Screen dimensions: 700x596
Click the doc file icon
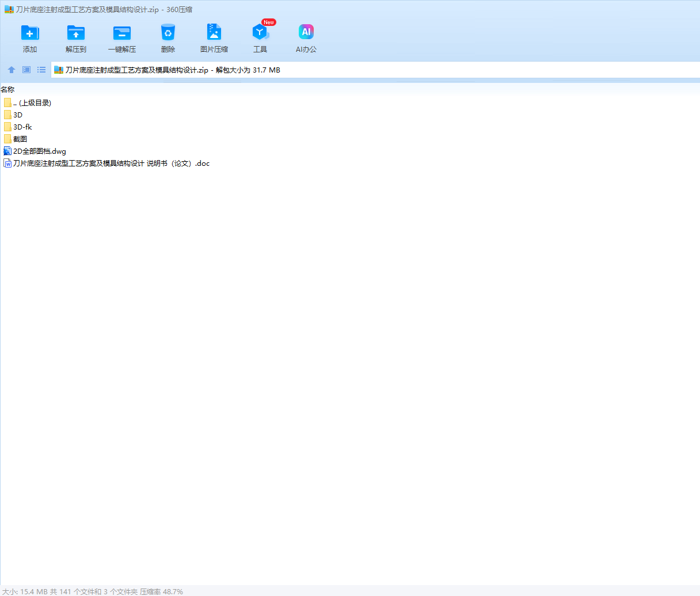(x=7, y=163)
